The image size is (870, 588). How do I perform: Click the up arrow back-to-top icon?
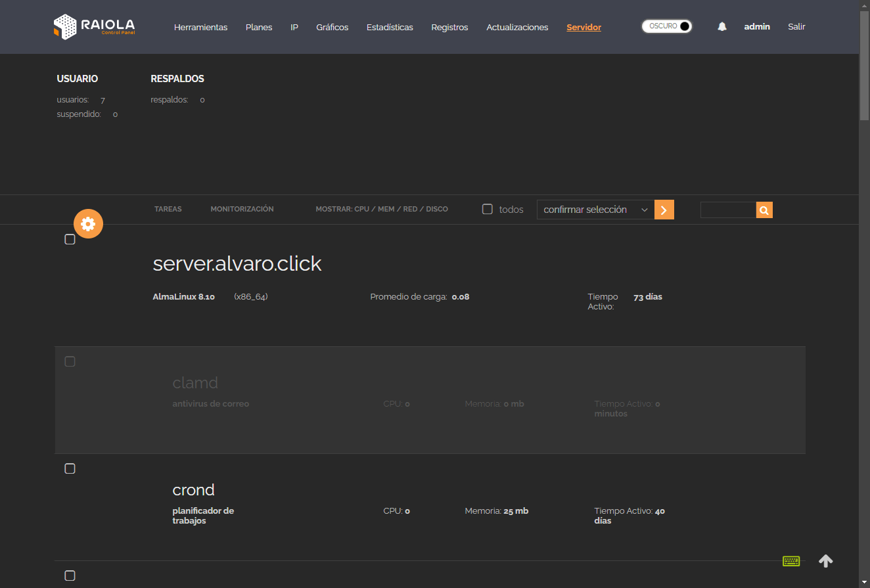(x=826, y=560)
